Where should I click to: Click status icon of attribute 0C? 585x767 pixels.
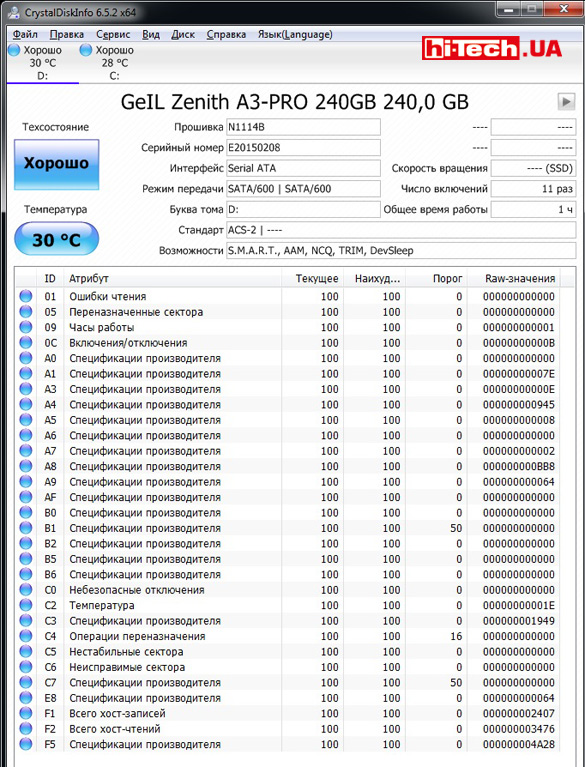point(26,342)
